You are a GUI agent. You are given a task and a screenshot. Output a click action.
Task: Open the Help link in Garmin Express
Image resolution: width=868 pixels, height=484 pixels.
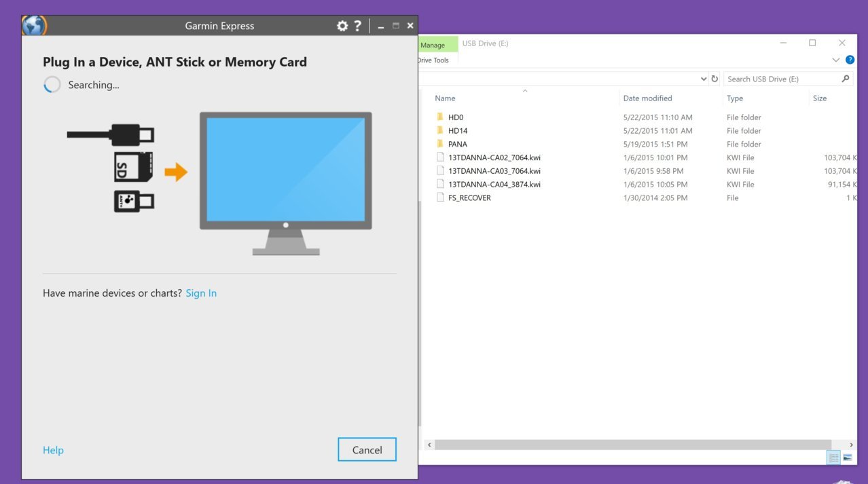53,450
